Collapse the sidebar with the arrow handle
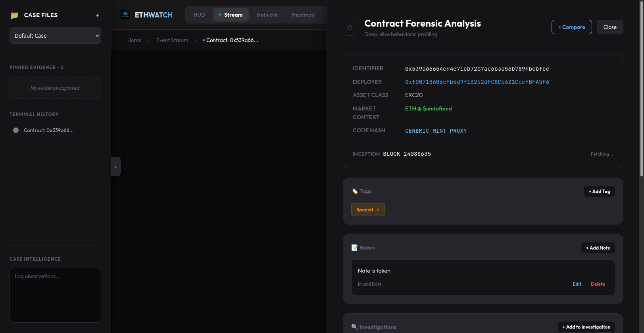 point(116,167)
